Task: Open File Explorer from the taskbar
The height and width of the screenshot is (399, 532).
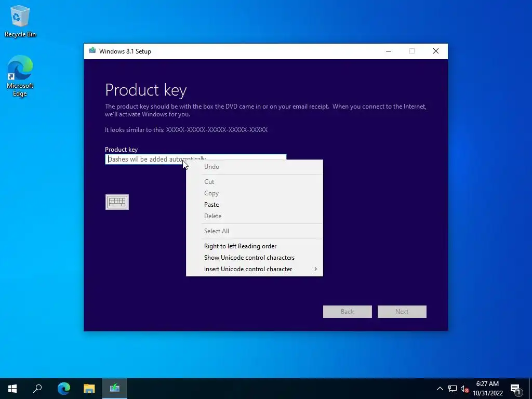Action: (x=89, y=389)
